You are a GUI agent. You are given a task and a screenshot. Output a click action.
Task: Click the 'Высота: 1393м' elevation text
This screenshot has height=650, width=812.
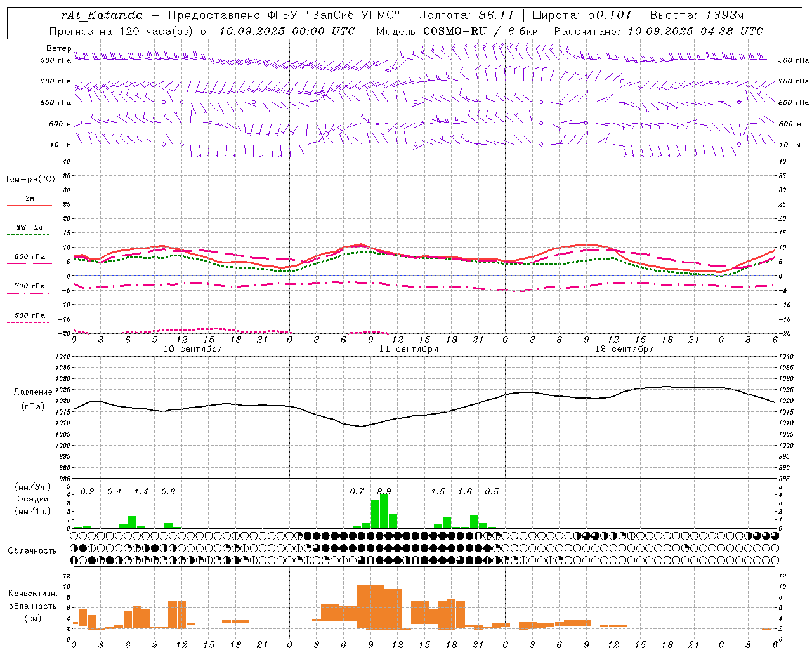[697, 15]
